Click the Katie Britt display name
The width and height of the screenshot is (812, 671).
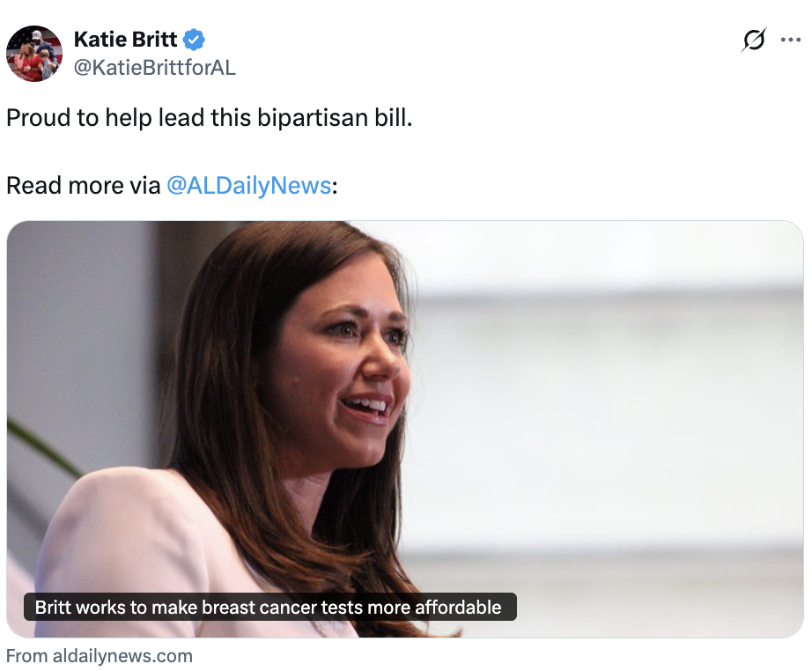coord(125,40)
